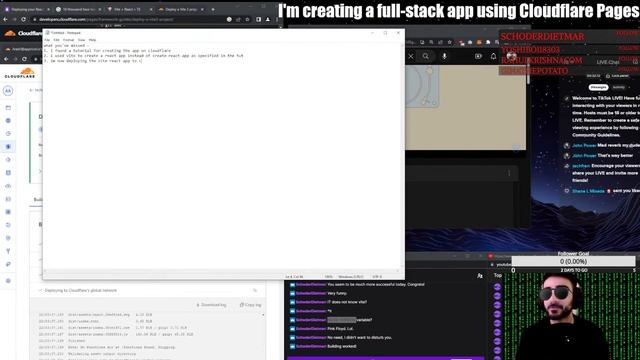Click the back arrow in the developers.cloudflare.com browser

click(x=5, y=19)
